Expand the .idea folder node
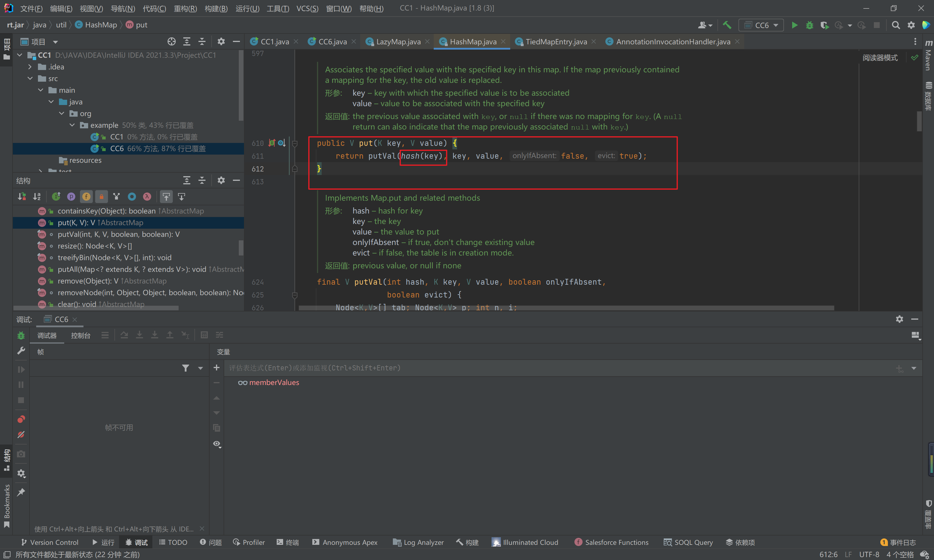This screenshot has height=560, width=934. (30, 67)
